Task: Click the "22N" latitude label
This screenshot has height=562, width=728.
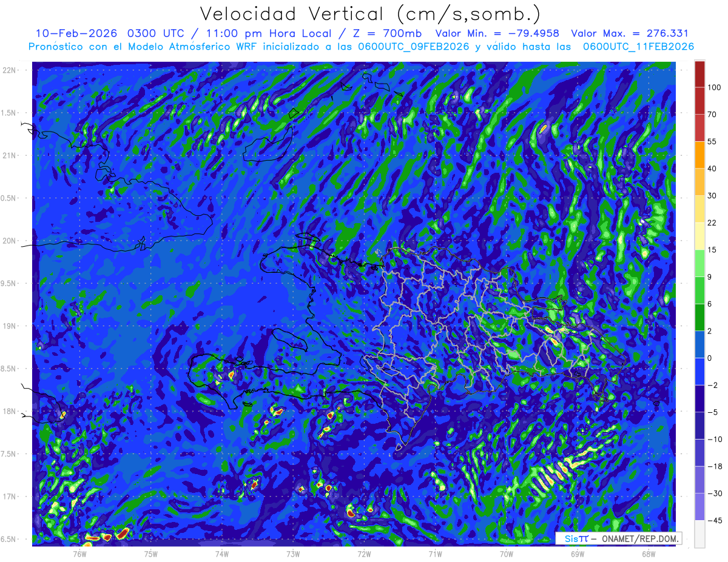Action: pyautogui.click(x=10, y=70)
